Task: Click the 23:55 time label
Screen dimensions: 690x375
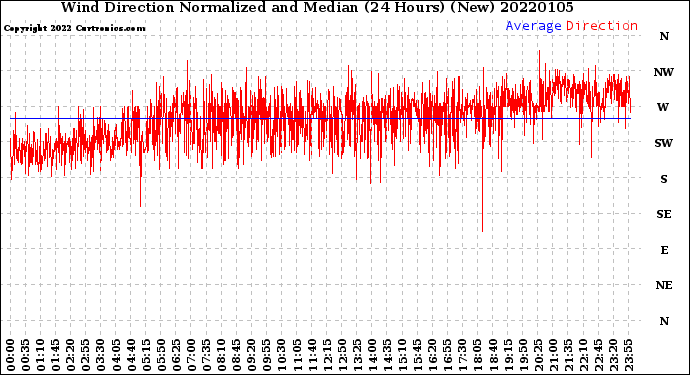Action: click(628, 355)
